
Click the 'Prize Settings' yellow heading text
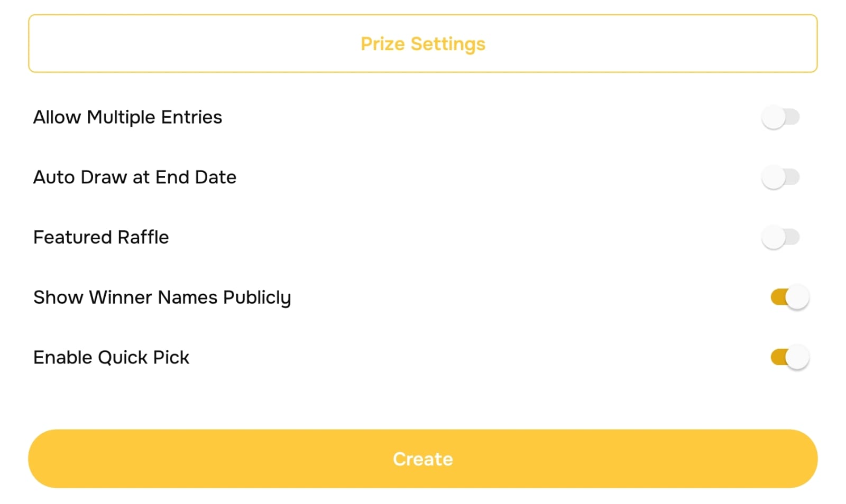tap(422, 44)
